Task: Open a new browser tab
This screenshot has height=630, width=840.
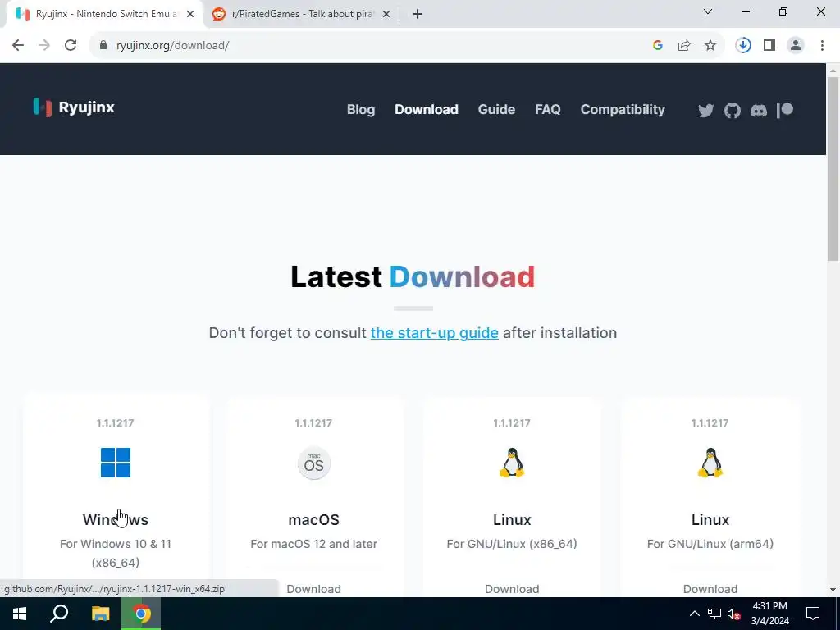Action: coord(418,15)
